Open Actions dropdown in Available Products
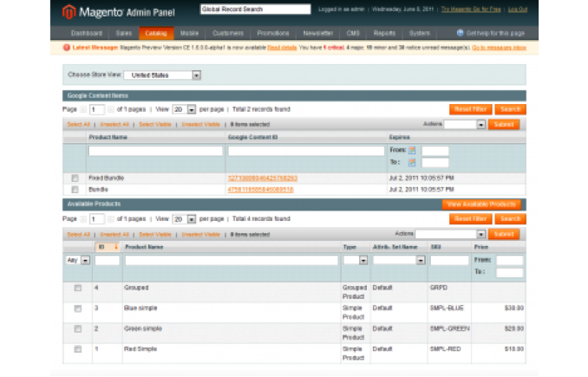This screenshot has width=588, height=377. pyautogui.click(x=450, y=234)
